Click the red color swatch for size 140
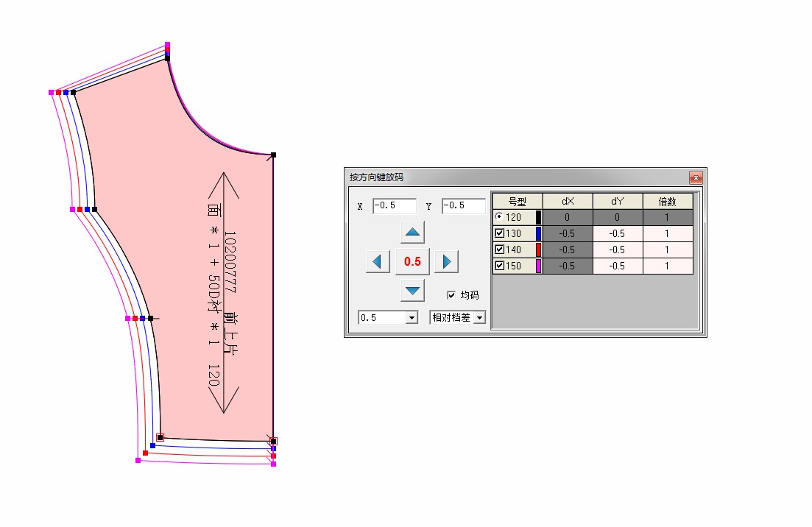812x527 pixels. [x=538, y=250]
